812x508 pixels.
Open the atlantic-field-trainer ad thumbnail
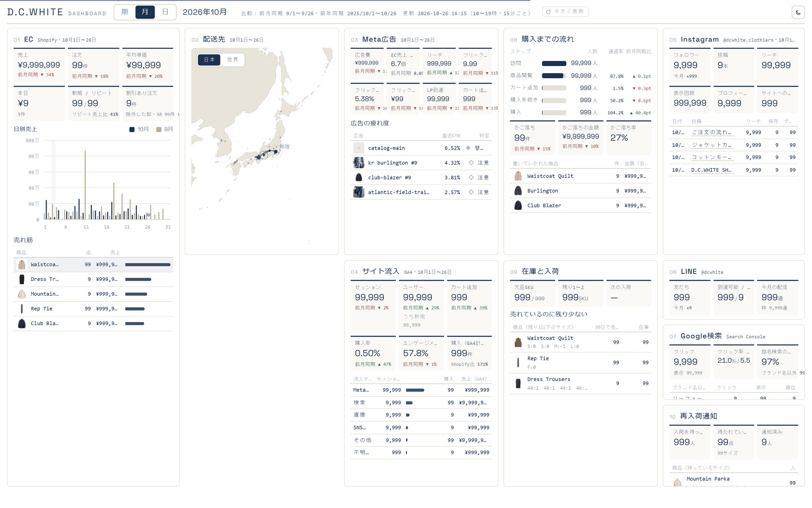pos(359,192)
